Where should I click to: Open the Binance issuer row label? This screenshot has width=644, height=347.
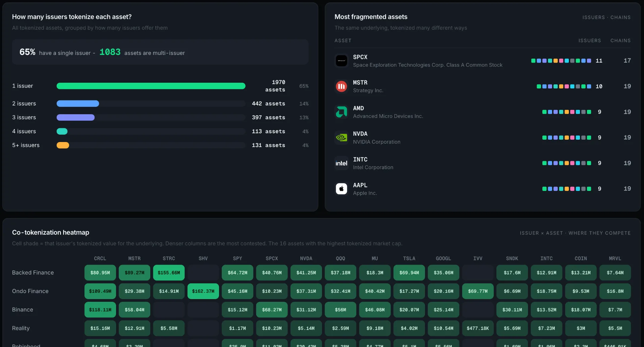coord(22,310)
